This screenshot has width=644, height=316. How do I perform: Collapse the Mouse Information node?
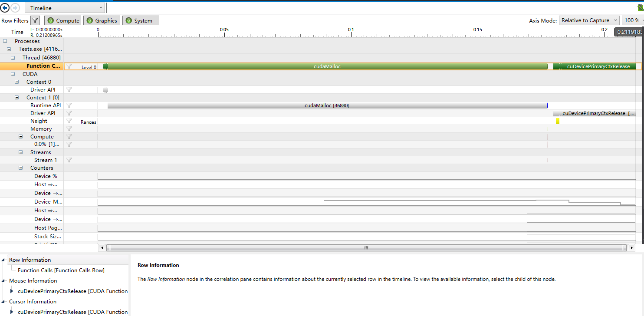click(x=4, y=281)
